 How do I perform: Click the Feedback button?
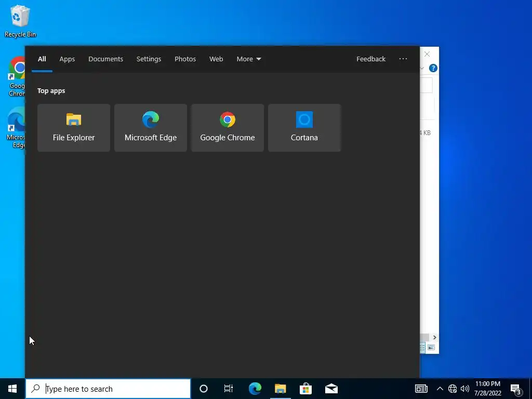(371, 59)
